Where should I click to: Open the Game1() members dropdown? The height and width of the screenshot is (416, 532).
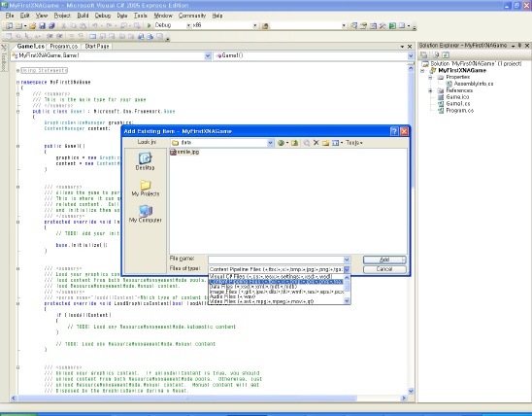tap(411, 56)
